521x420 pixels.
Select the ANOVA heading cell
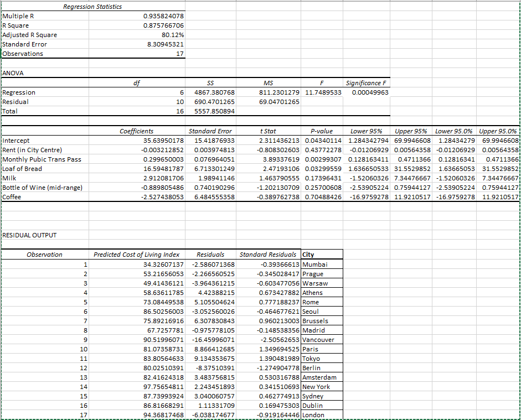45,73
